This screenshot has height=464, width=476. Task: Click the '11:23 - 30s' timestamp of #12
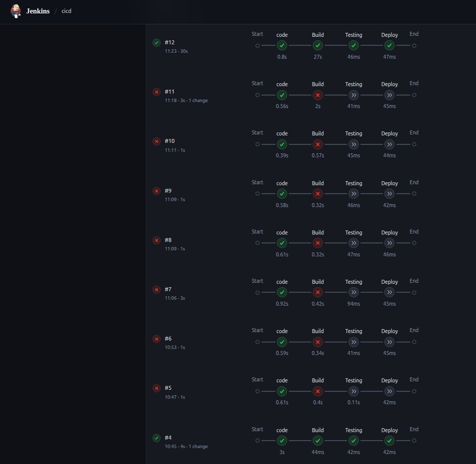(176, 51)
